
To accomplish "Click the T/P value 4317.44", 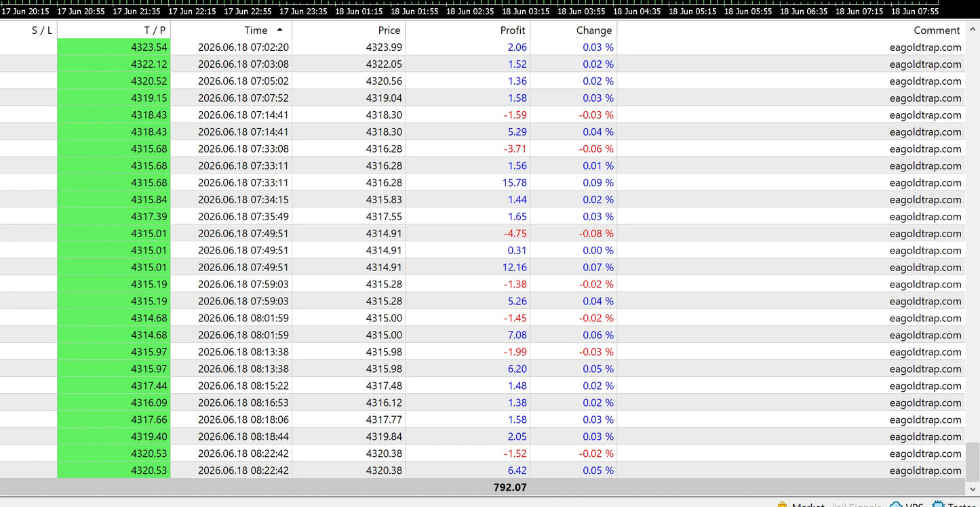I will click(149, 386).
